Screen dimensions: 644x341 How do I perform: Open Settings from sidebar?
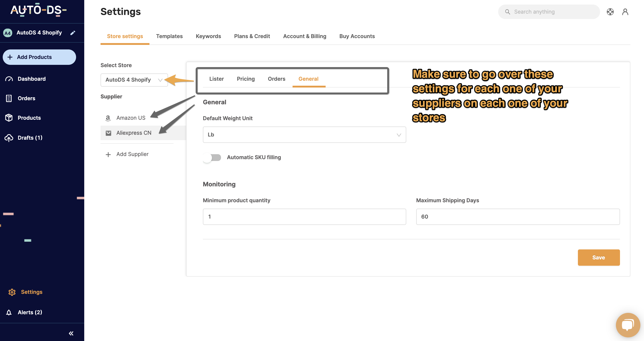click(x=31, y=292)
